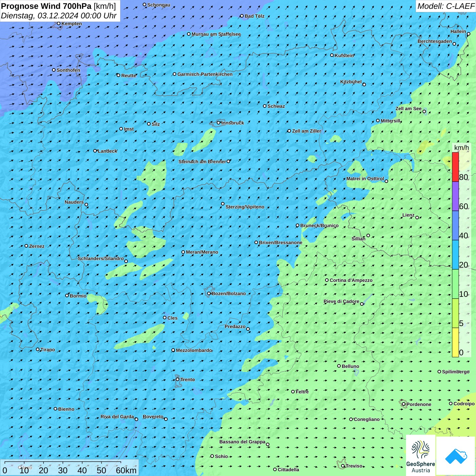The image size is (476, 476).
Task: Select the Cortina d'Ampezzo marker
Action: click(327, 280)
